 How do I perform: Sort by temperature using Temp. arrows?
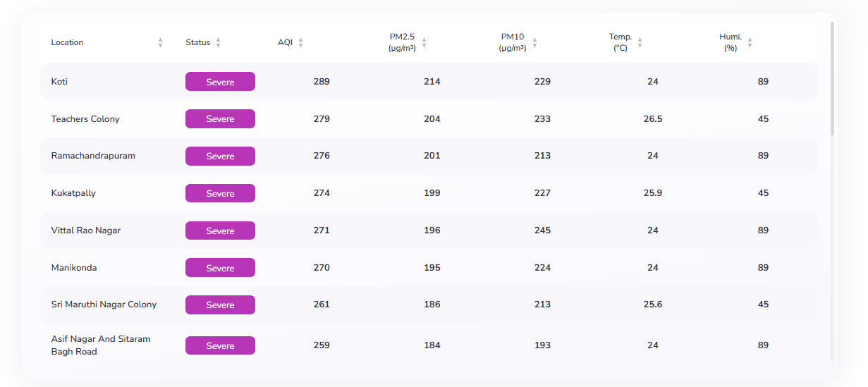(640, 43)
